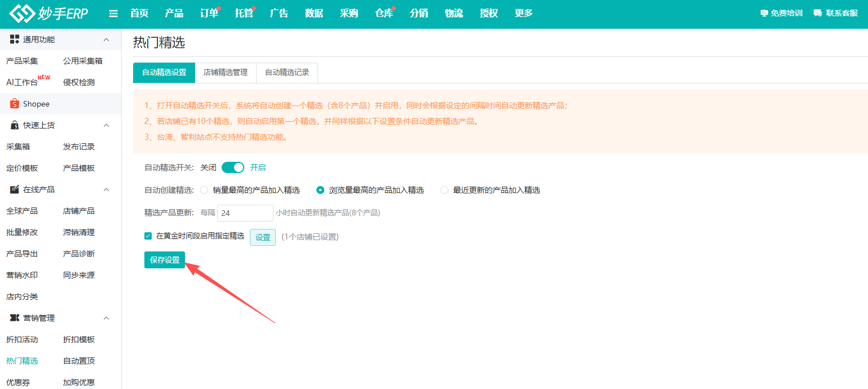Viewport: 868px width, 389px height.
Task: Enable the 自动精选开关 switch
Action: (232, 167)
